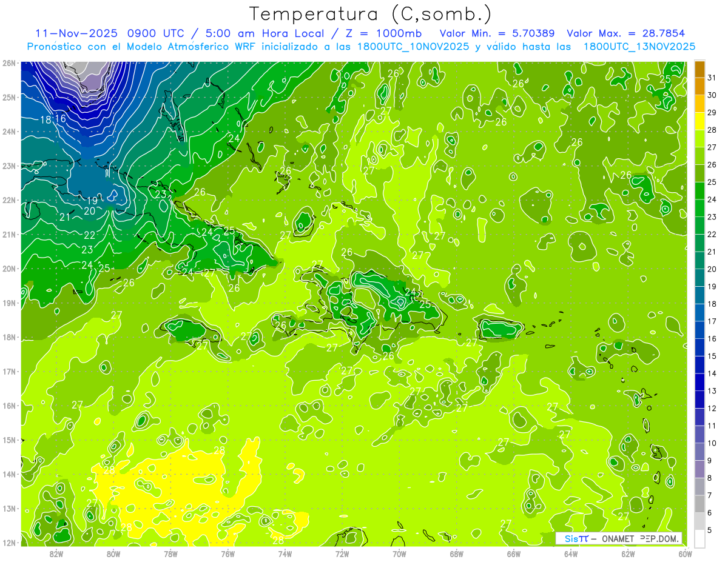Pick the light gray swatch between 5 and 6
This screenshot has width=728, height=562.
(x=699, y=521)
